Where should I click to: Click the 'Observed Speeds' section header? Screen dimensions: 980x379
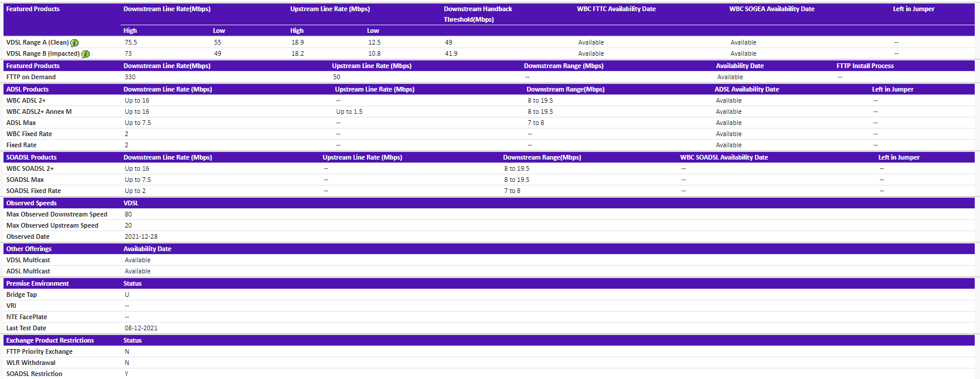click(32, 203)
